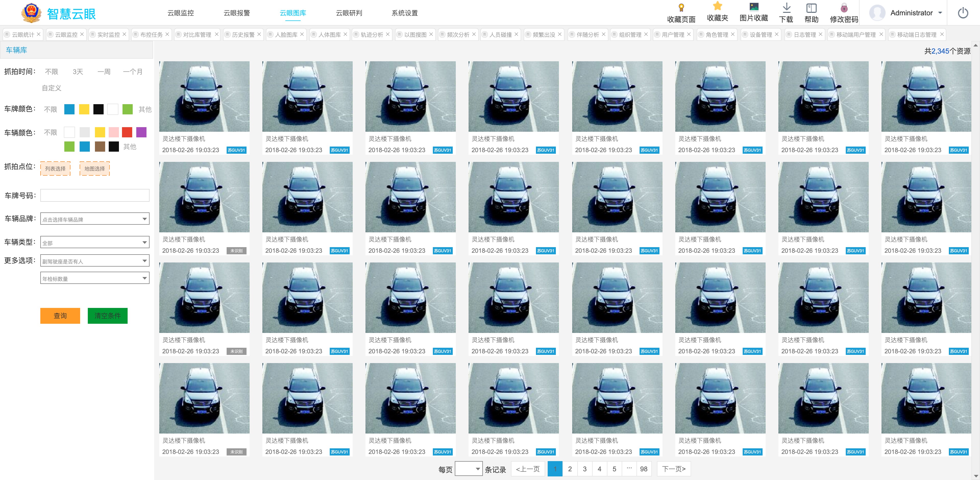Image resolution: width=980 pixels, height=480 pixels.
Task: Select 不限 for 车辆颜色
Action: coord(50,133)
